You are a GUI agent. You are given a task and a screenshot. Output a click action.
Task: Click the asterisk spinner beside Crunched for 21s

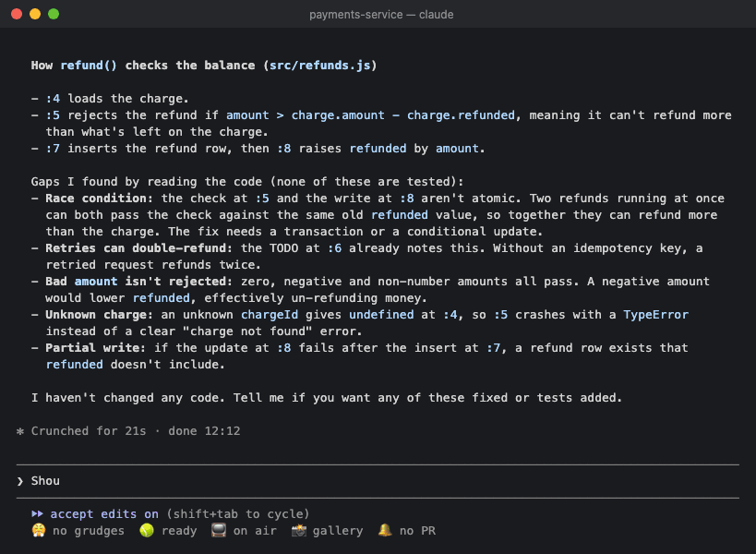click(19, 431)
